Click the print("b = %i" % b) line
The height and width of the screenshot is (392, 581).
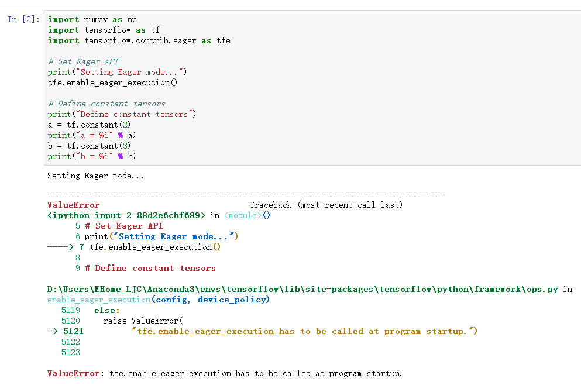[91, 156]
